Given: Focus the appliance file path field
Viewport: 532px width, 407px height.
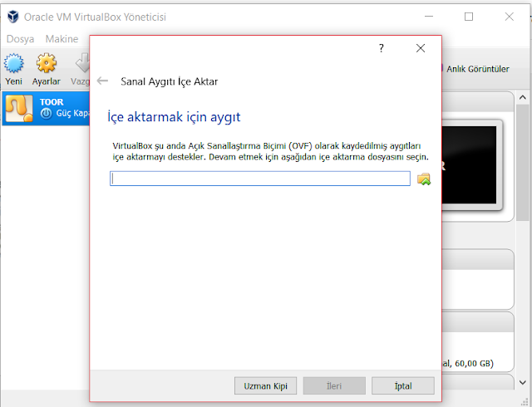Looking at the screenshot, I should point(260,179).
